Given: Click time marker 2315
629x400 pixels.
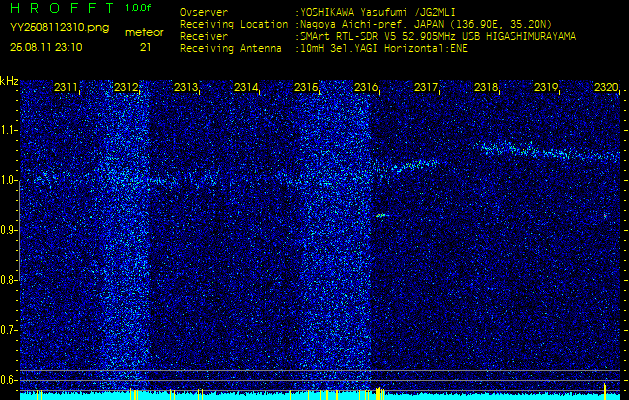Looking at the screenshot, I should [306, 87].
